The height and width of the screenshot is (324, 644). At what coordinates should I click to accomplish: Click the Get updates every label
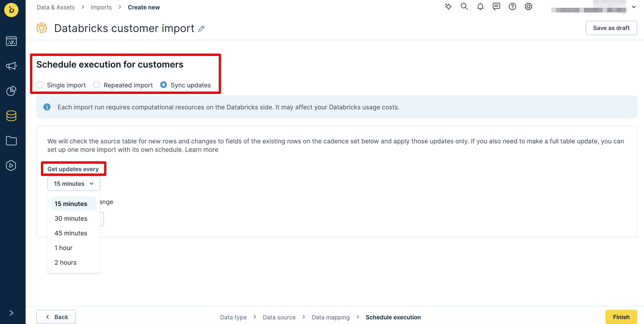pos(73,169)
